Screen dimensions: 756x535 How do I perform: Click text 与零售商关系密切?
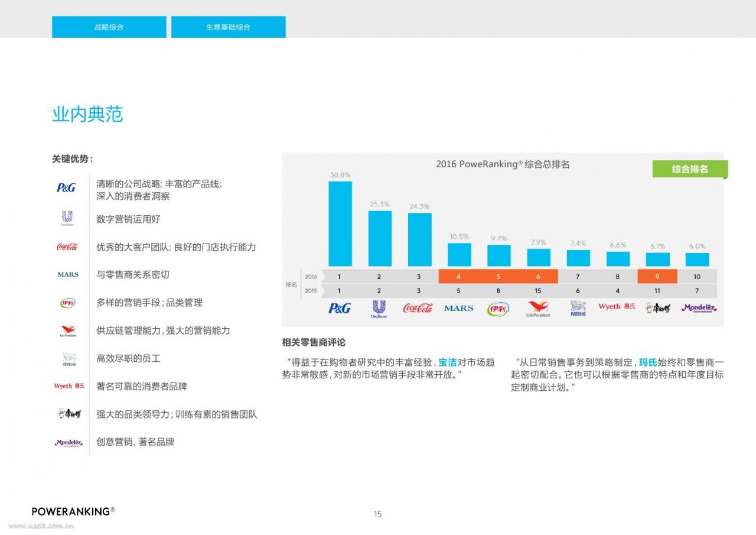coord(133,275)
